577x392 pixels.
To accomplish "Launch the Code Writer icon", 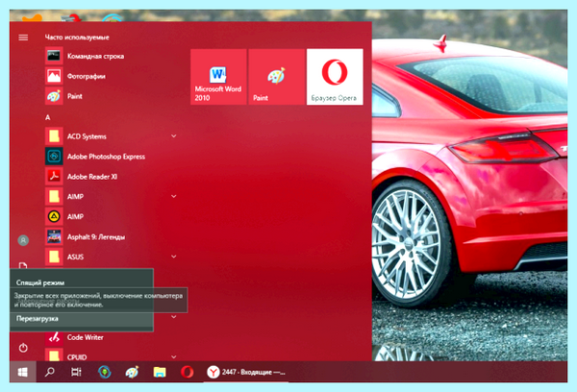I will pos(54,337).
